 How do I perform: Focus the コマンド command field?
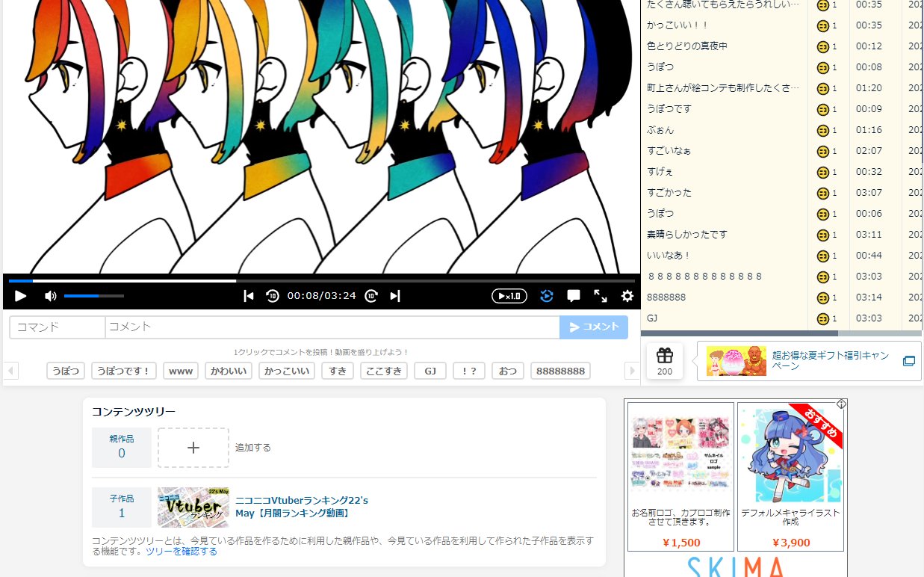pos(58,327)
